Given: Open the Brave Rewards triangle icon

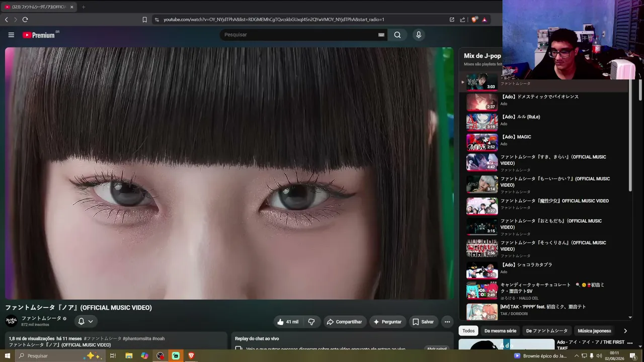Looking at the screenshot, I should pos(484,20).
